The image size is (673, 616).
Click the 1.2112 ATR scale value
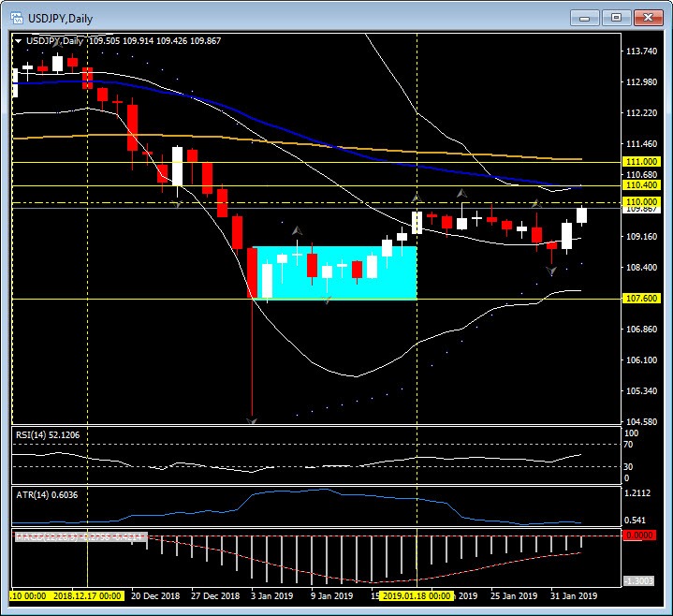tap(637, 492)
